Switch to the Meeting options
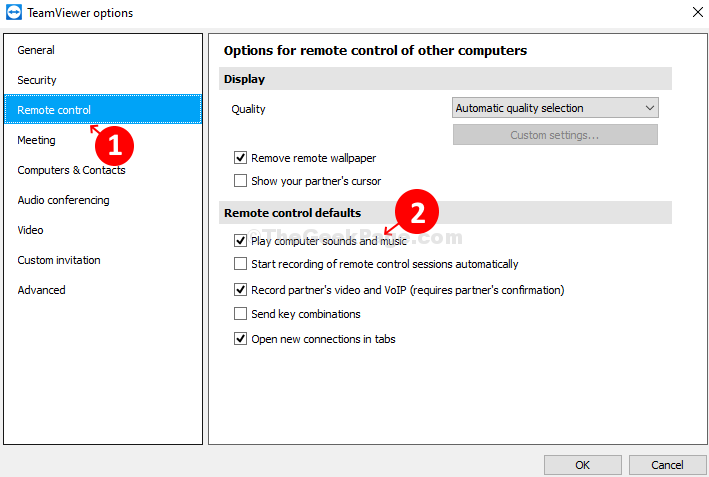The height and width of the screenshot is (477, 709). tap(103, 140)
